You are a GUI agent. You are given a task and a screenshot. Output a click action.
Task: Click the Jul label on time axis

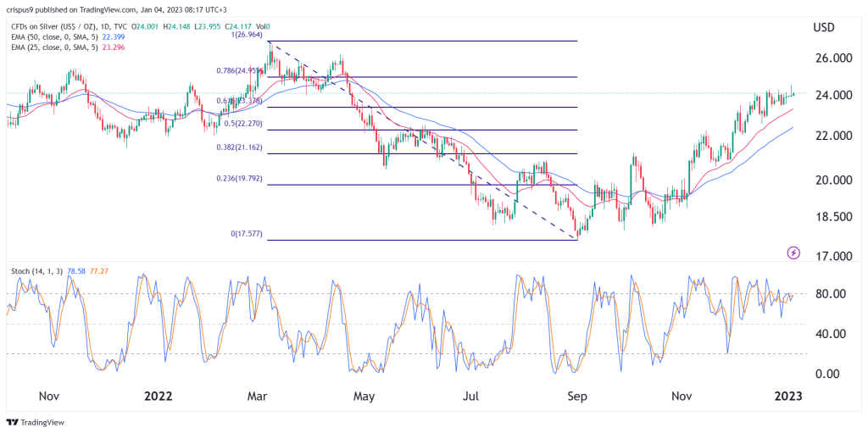tap(470, 397)
